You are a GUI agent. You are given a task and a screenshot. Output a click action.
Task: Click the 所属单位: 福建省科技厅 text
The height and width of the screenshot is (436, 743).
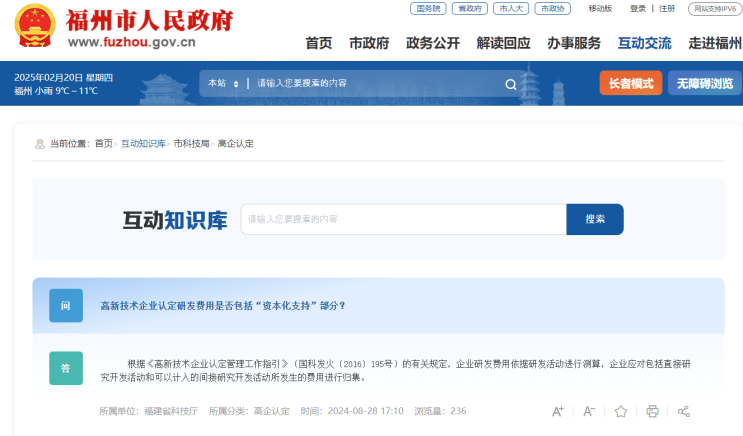(x=148, y=411)
